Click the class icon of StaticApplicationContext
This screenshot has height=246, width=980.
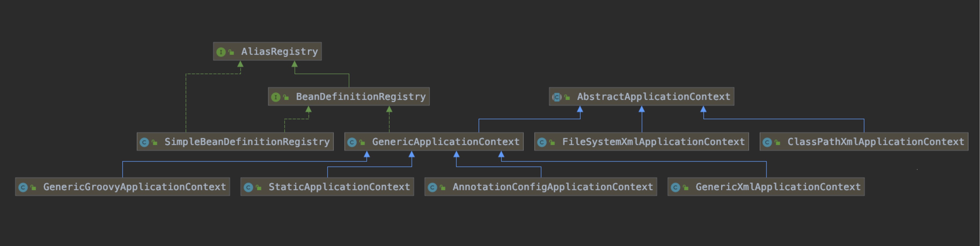tap(248, 187)
